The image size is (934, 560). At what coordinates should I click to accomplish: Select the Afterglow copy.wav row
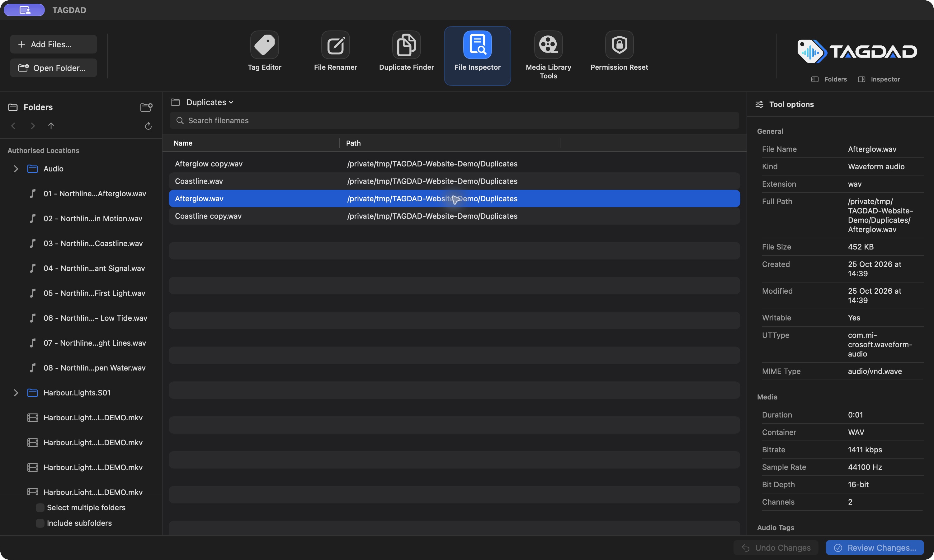click(454, 164)
